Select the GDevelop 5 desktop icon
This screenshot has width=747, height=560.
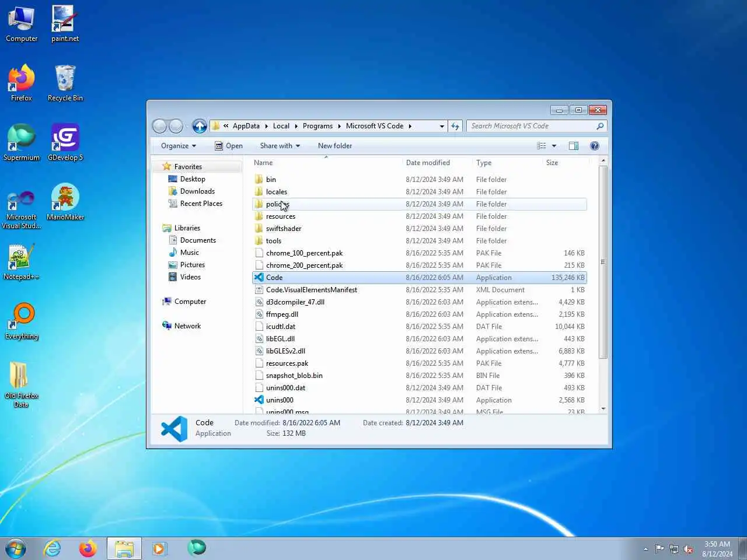point(65,143)
